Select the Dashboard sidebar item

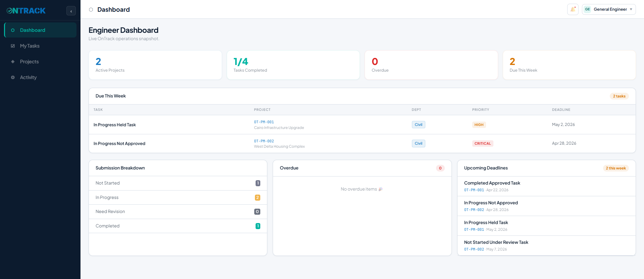pyautogui.click(x=40, y=30)
